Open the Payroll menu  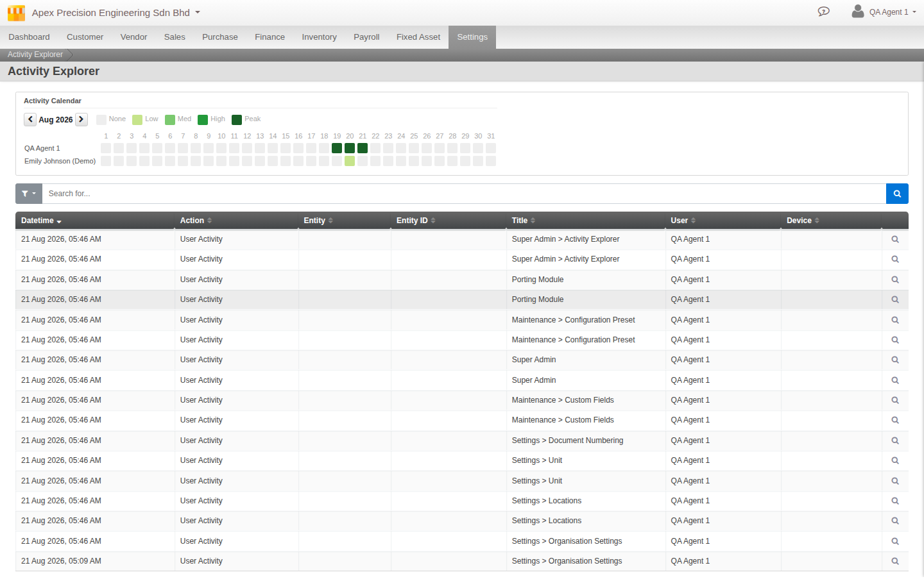click(x=366, y=37)
